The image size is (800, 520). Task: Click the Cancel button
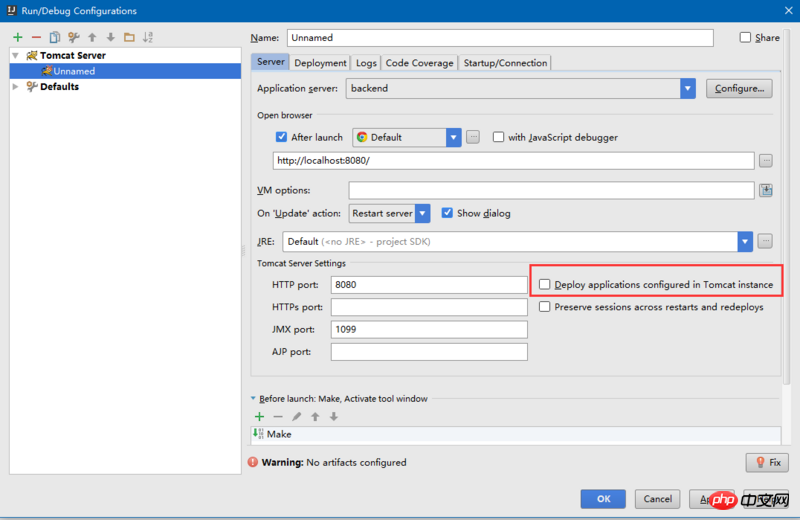point(657,499)
